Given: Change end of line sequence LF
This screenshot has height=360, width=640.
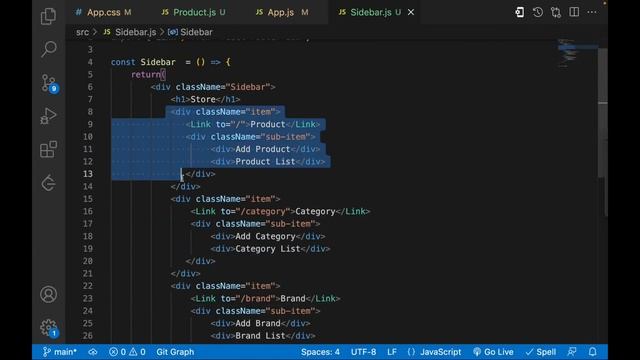Looking at the screenshot, I should tap(392, 352).
